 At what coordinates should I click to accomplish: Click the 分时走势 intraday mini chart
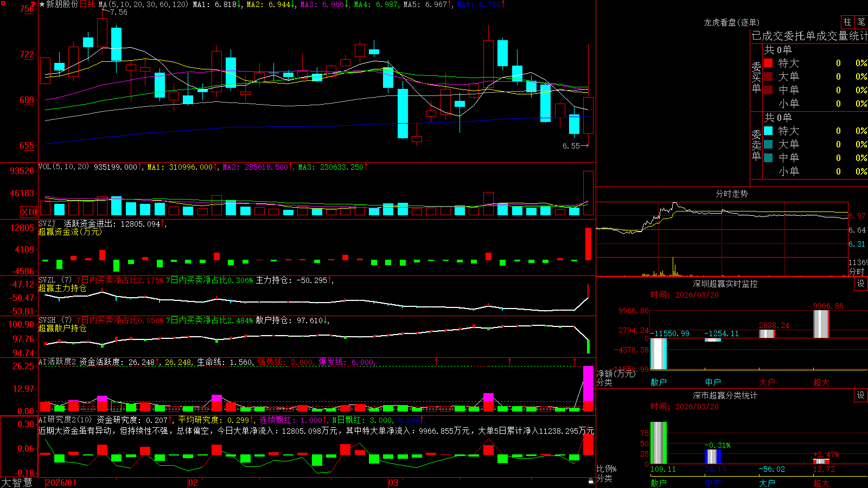point(722,239)
